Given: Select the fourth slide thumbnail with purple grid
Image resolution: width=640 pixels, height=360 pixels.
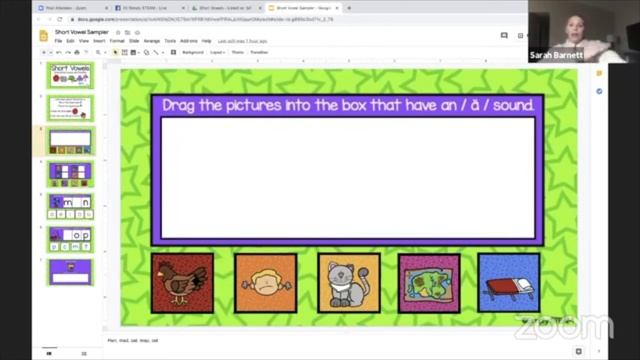Looking at the screenshot, I should [x=70, y=174].
